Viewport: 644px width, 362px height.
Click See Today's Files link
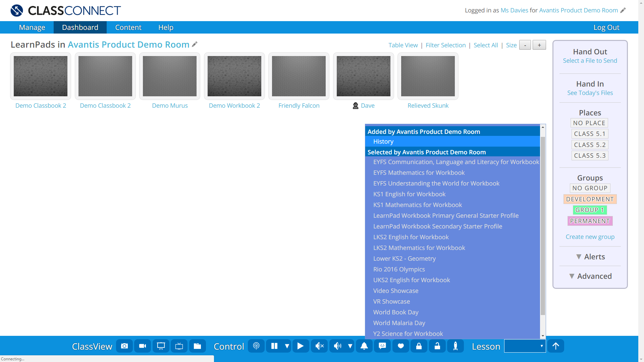pyautogui.click(x=590, y=93)
